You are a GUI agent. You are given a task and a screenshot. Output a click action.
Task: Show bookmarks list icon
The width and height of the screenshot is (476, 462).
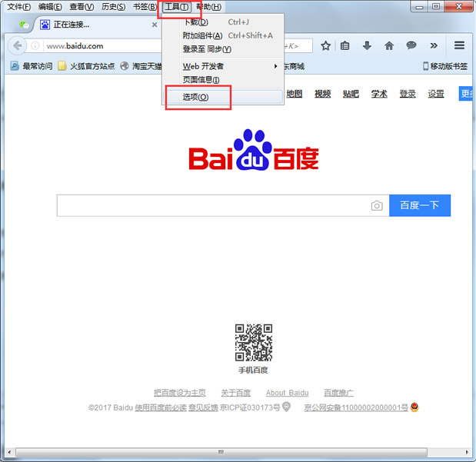click(345, 46)
